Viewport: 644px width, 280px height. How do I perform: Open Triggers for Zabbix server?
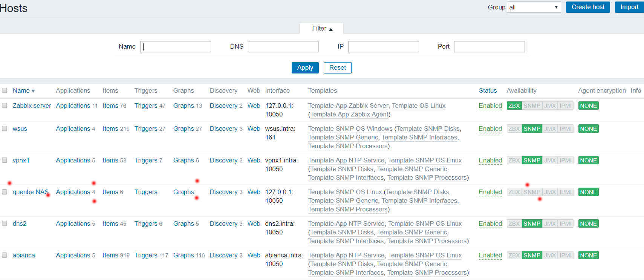pyautogui.click(x=146, y=106)
